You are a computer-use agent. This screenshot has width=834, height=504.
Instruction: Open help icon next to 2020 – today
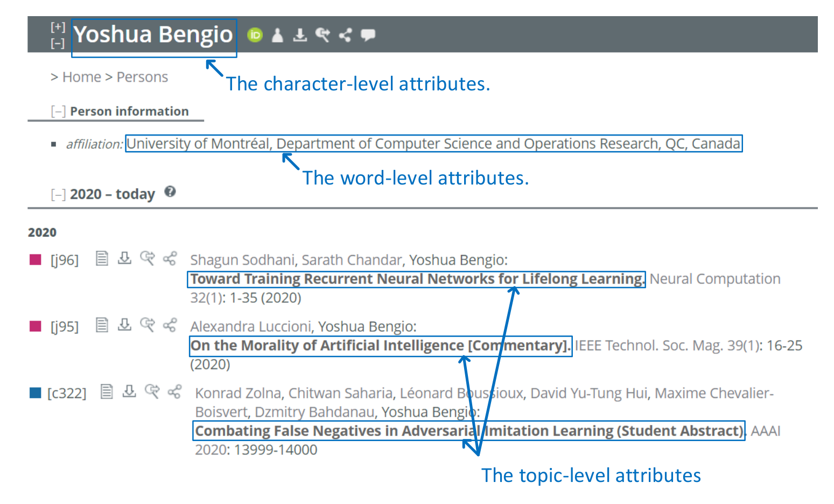coord(170,191)
